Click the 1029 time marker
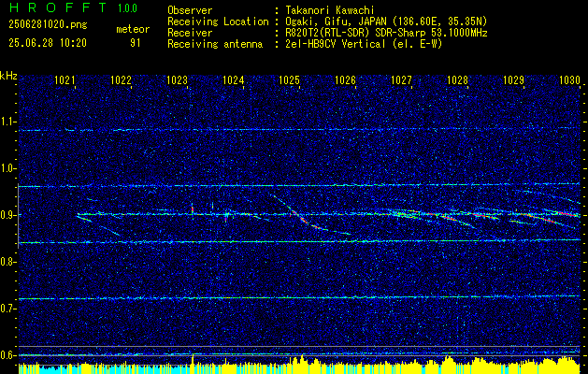 point(513,79)
